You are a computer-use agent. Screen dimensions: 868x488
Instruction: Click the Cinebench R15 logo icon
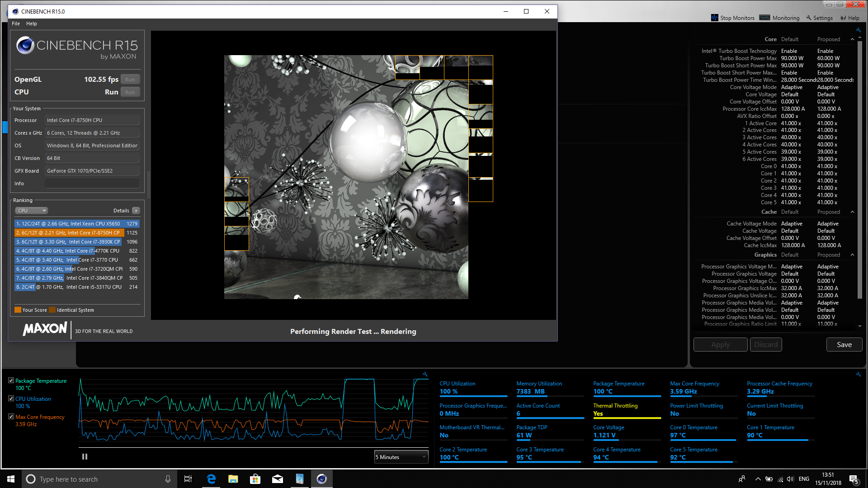[25, 45]
